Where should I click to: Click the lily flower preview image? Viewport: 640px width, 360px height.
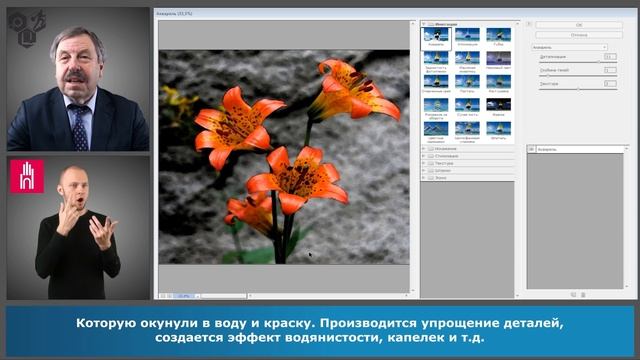(x=284, y=157)
